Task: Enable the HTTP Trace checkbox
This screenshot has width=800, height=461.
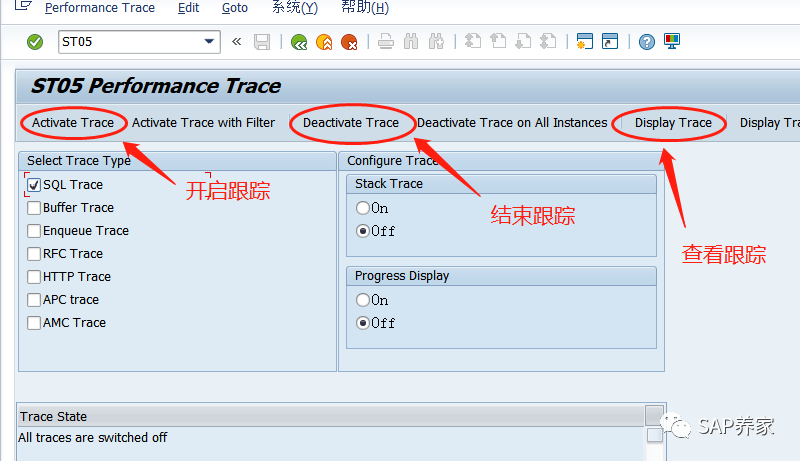Action: (34, 276)
